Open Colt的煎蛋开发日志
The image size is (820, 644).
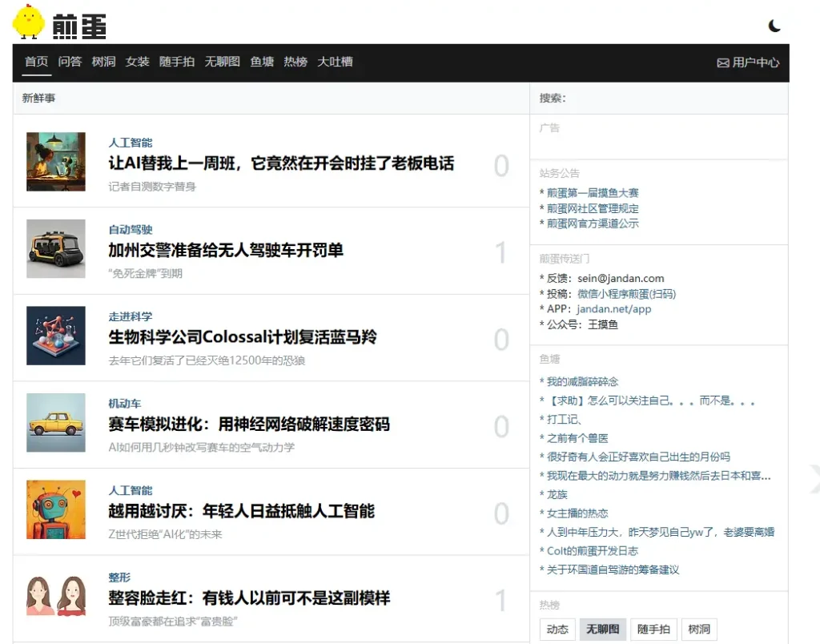tap(592, 551)
